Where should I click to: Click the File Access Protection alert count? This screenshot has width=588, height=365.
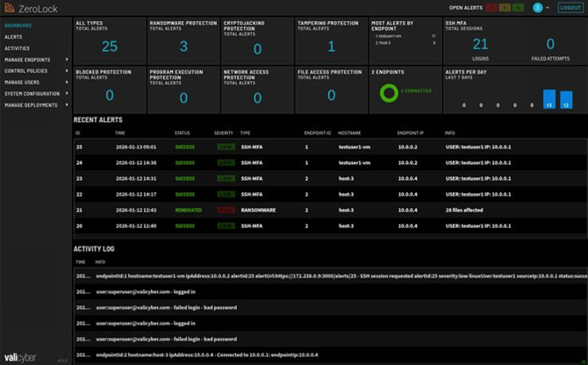331,95
